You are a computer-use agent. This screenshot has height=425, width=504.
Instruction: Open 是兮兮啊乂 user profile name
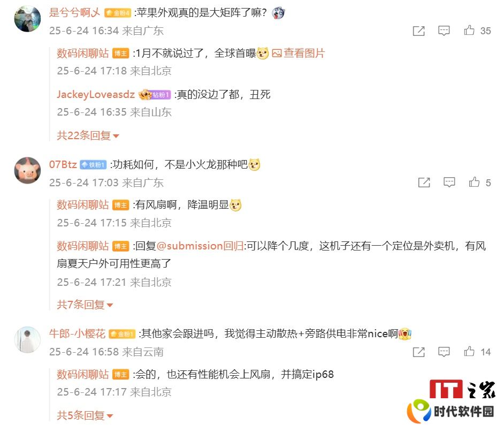(x=74, y=12)
